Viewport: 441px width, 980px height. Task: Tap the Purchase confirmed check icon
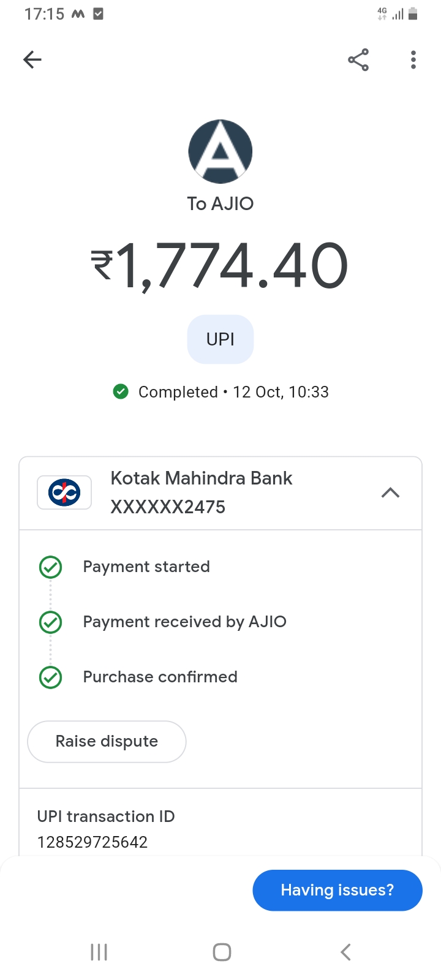tap(50, 677)
